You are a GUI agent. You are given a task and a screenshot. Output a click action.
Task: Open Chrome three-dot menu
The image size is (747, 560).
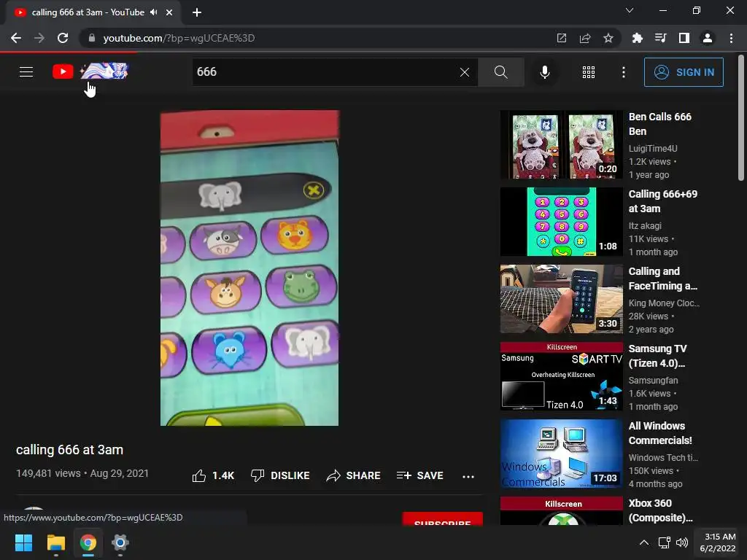[731, 38]
